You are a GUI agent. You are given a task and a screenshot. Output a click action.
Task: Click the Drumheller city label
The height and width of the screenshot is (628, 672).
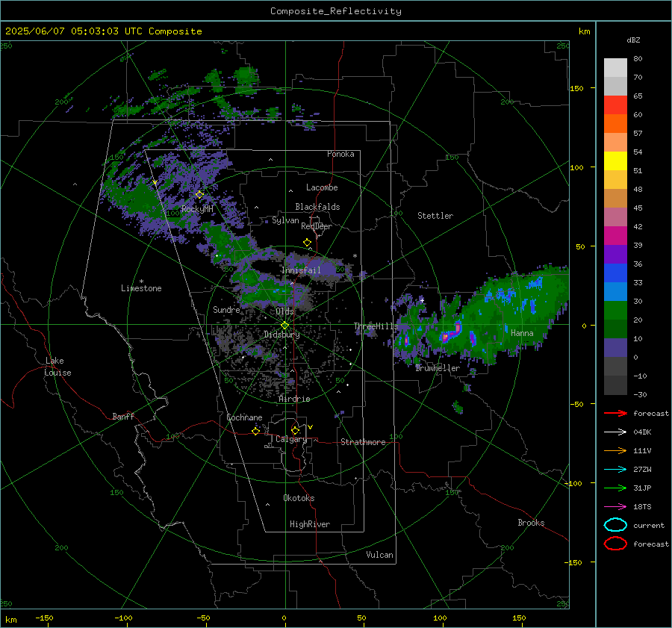pyautogui.click(x=438, y=368)
